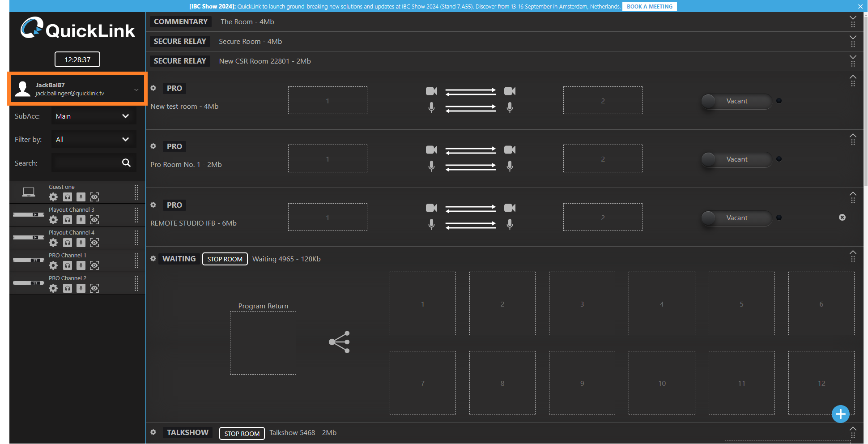This screenshot has width=868, height=444.
Task: Click the blue plus add button
Action: tap(840, 414)
